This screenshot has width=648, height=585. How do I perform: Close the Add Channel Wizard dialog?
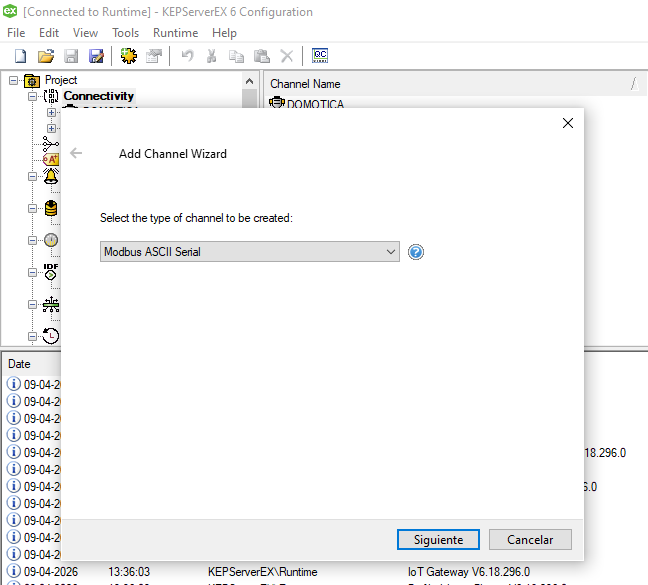click(x=568, y=123)
